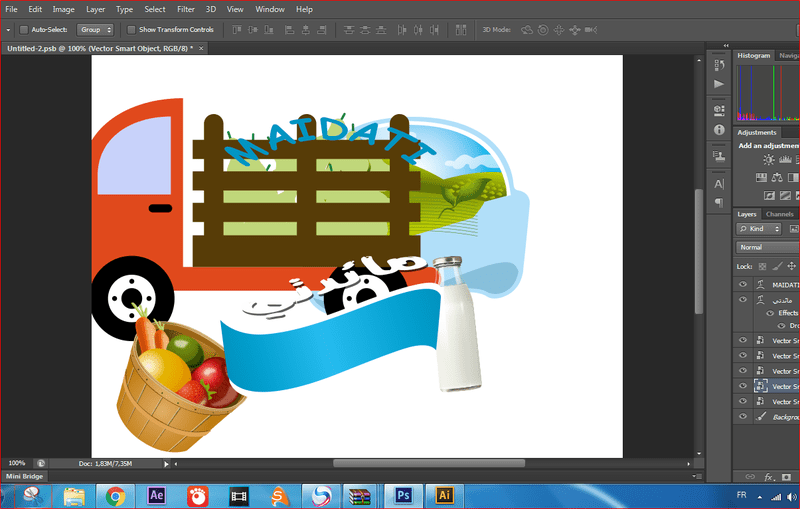Image resolution: width=800 pixels, height=509 pixels.
Task: Launch Adobe Illustrator from the taskbar
Action: tap(443, 495)
